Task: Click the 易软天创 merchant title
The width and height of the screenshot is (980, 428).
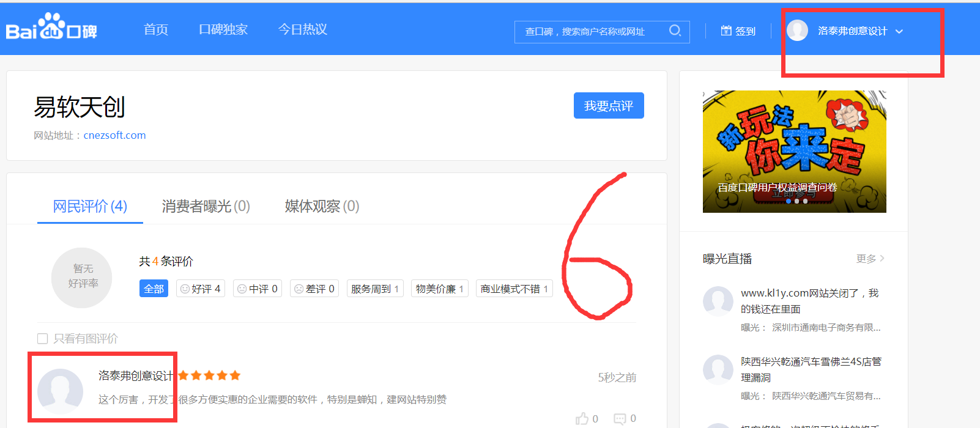Action: click(80, 108)
